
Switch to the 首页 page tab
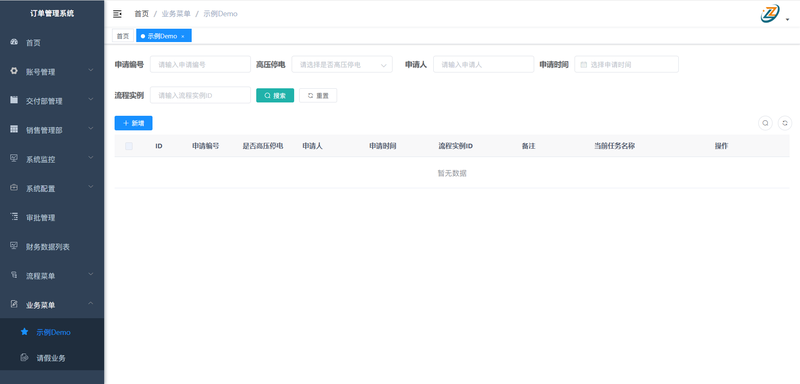122,36
